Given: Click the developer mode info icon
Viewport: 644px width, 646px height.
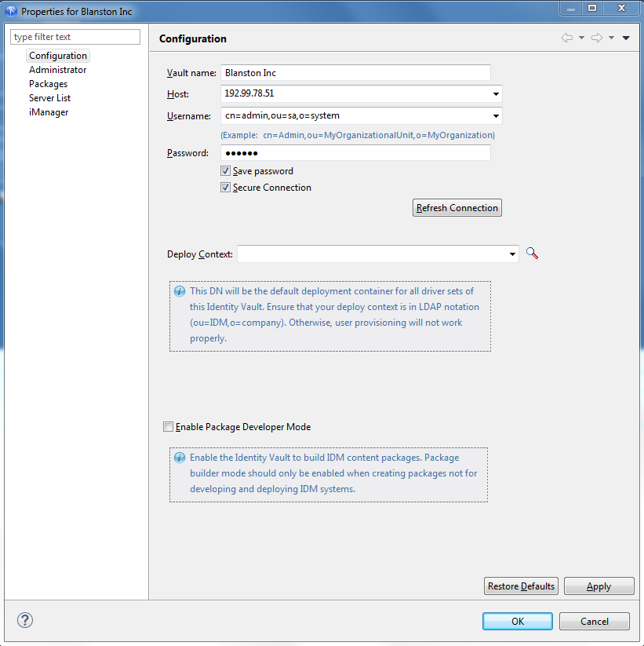Looking at the screenshot, I should 180,458.
